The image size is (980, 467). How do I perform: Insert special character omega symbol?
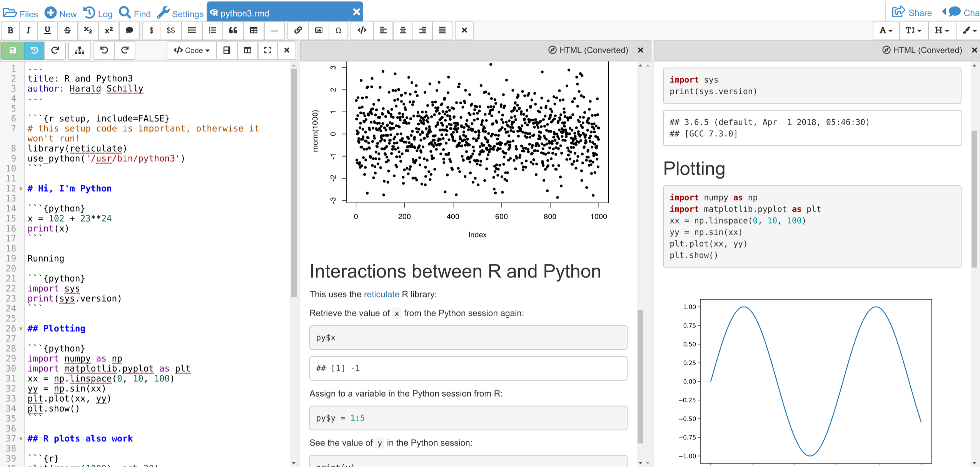[338, 30]
